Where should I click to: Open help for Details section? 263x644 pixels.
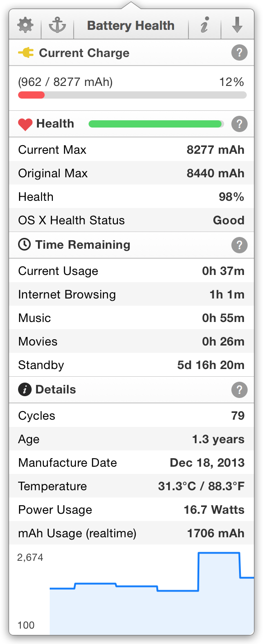[240, 389]
